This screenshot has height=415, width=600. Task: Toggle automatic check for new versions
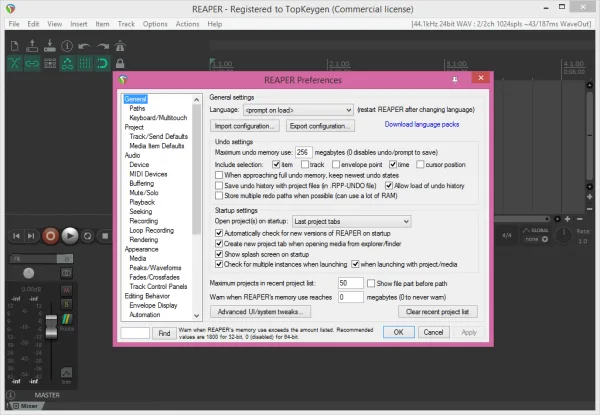pos(219,233)
